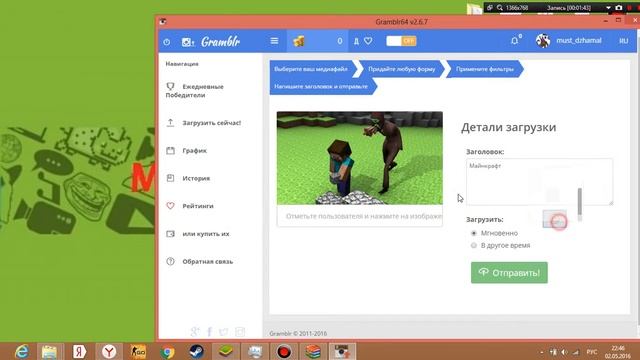Click the Заголовок caption text area
This screenshot has height=360, width=640.
tap(539, 182)
